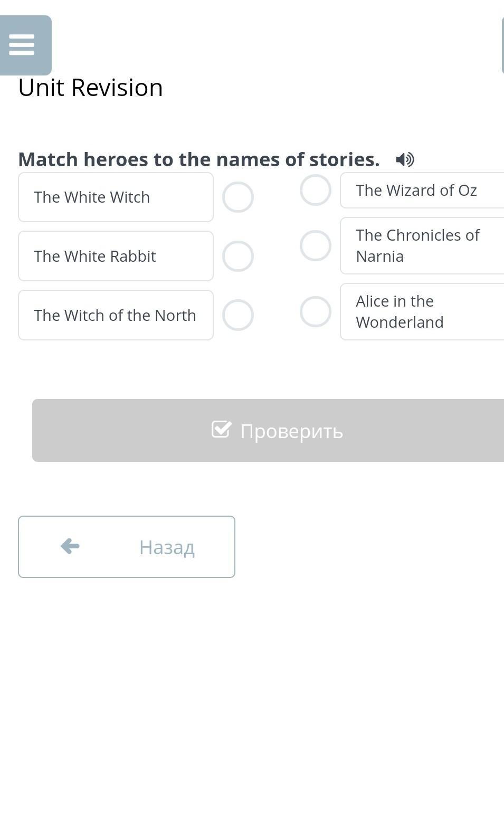The width and height of the screenshot is (504, 836).
Task: Select the circle beside The Witch of the North
Action: tap(238, 315)
